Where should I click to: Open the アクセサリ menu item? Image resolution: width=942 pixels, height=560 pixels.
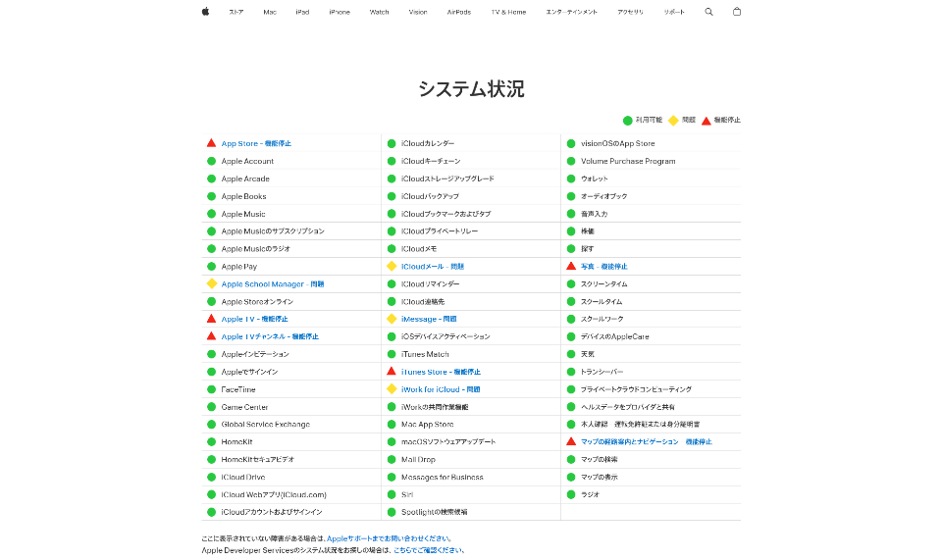[630, 12]
